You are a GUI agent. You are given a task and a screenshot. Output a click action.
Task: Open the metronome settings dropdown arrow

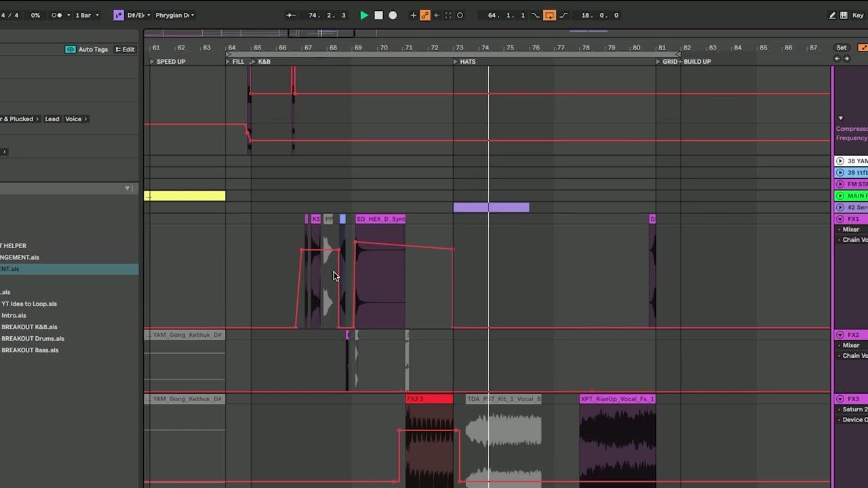click(68, 15)
